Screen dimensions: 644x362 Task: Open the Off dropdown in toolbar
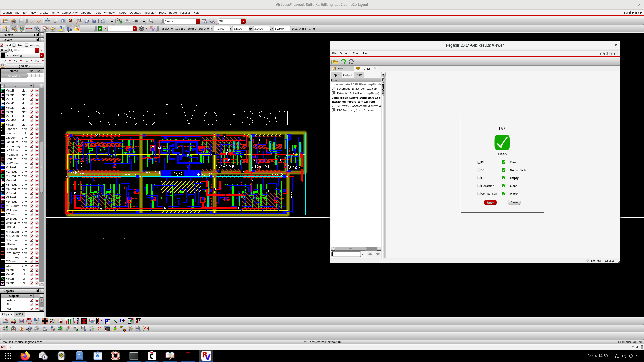[243, 21]
